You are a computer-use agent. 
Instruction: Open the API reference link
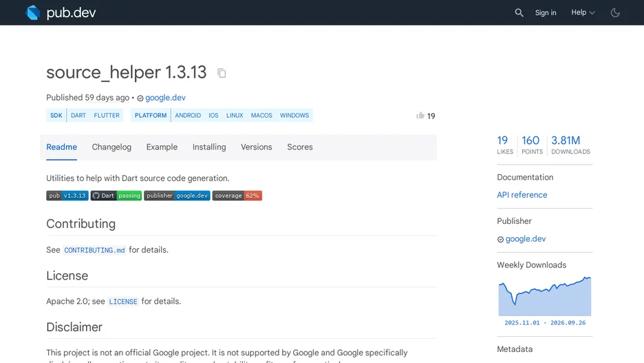click(x=522, y=195)
